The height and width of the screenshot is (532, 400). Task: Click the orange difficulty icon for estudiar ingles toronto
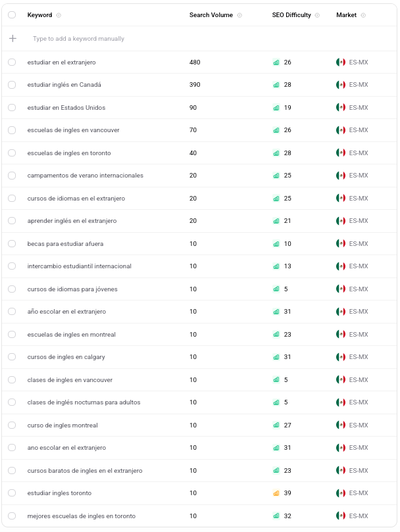coord(276,493)
